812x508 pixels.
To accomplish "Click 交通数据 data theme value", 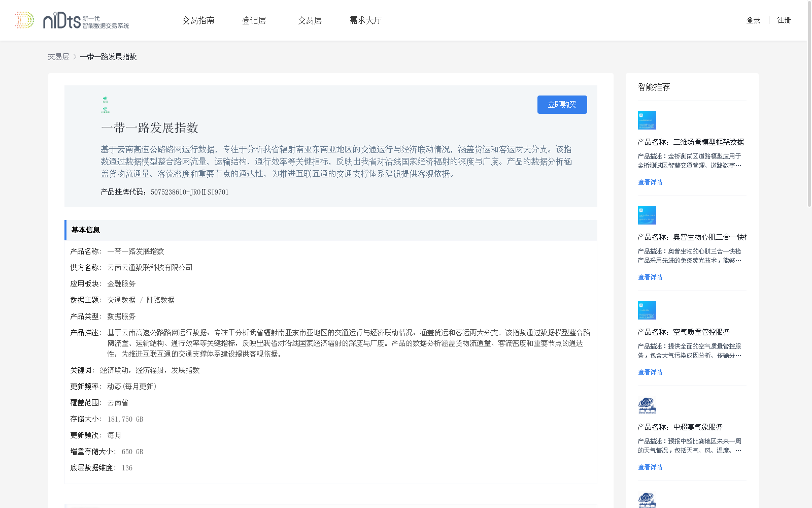I will 121,300.
